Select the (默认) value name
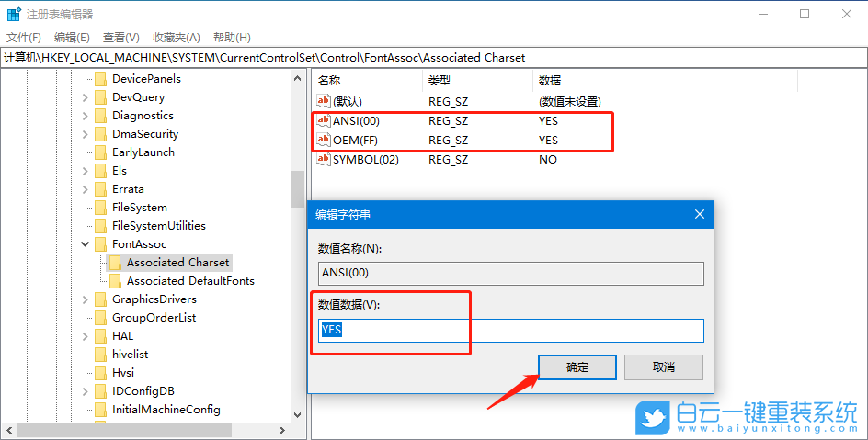The height and width of the screenshot is (440, 868). [347, 102]
